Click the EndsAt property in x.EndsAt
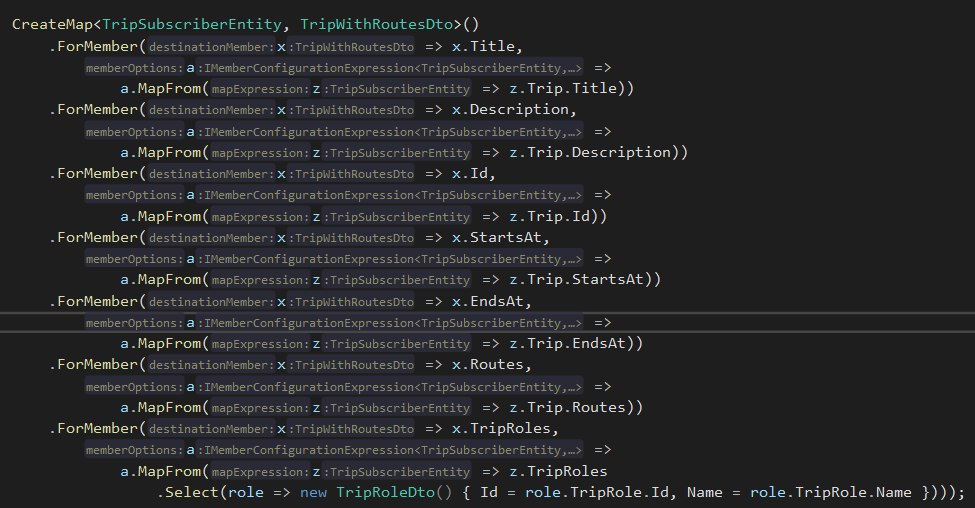The width and height of the screenshot is (975, 508). tap(497, 302)
